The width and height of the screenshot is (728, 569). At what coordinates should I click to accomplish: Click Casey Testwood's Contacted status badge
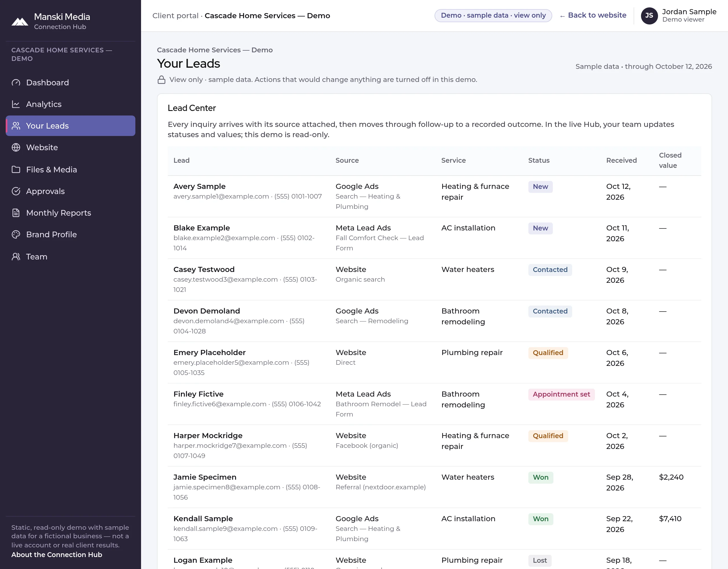[x=550, y=270]
